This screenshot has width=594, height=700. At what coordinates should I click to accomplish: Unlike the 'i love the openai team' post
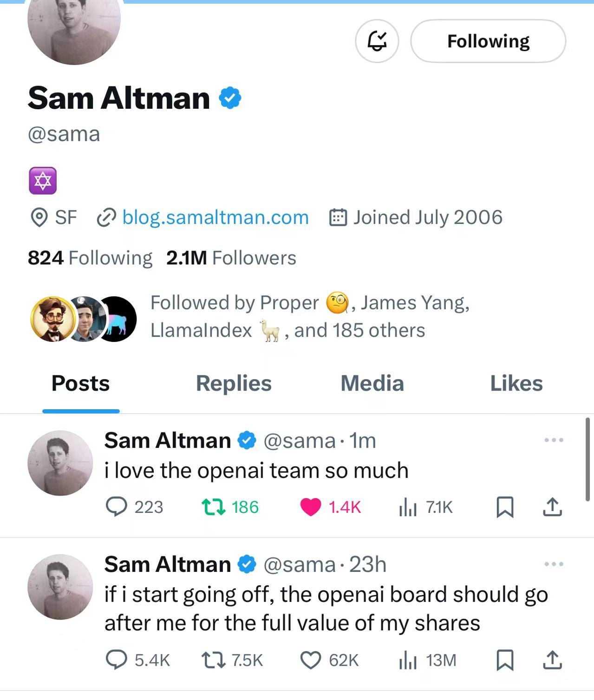point(311,507)
